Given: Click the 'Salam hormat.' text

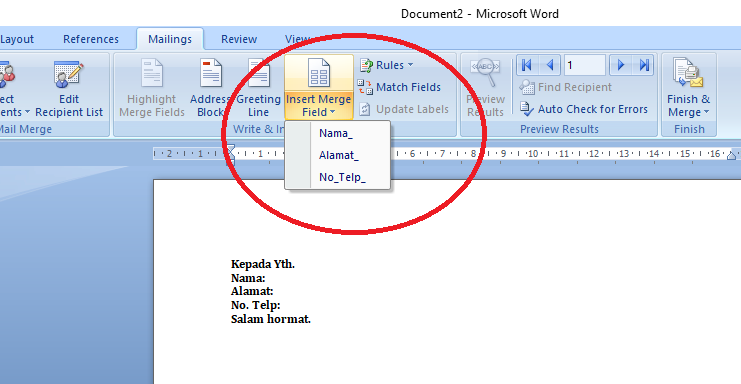Looking at the screenshot, I should tap(271, 319).
